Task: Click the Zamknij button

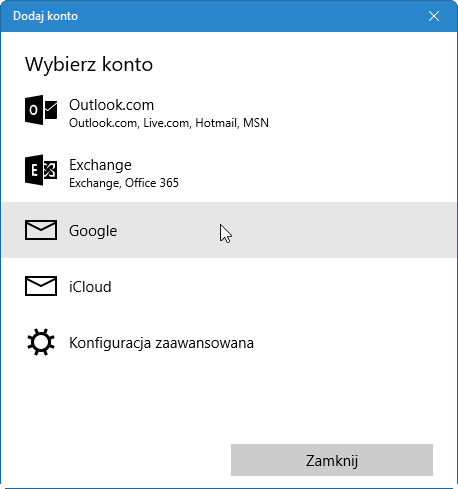Action: (x=332, y=460)
